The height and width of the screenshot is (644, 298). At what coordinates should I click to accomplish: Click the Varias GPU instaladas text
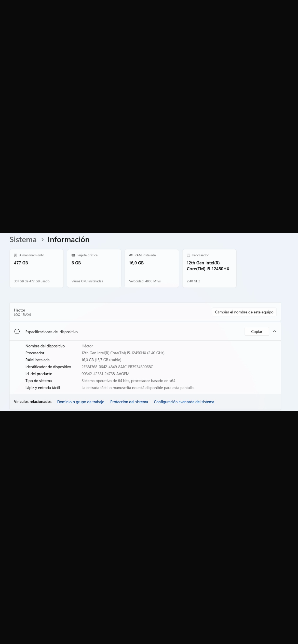tap(87, 281)
